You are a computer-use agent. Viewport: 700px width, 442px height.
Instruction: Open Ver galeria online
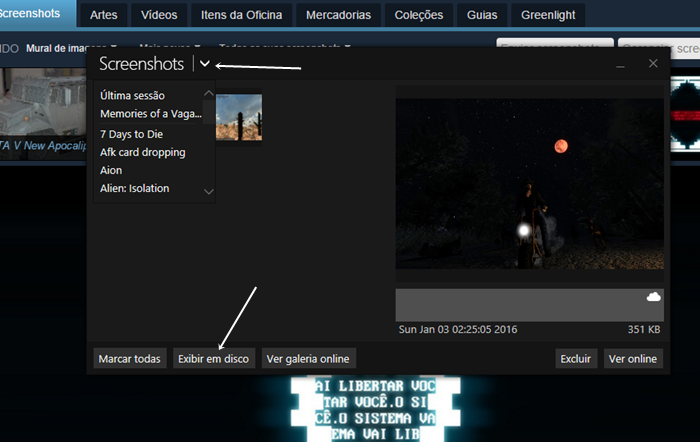tap(308, 359)
